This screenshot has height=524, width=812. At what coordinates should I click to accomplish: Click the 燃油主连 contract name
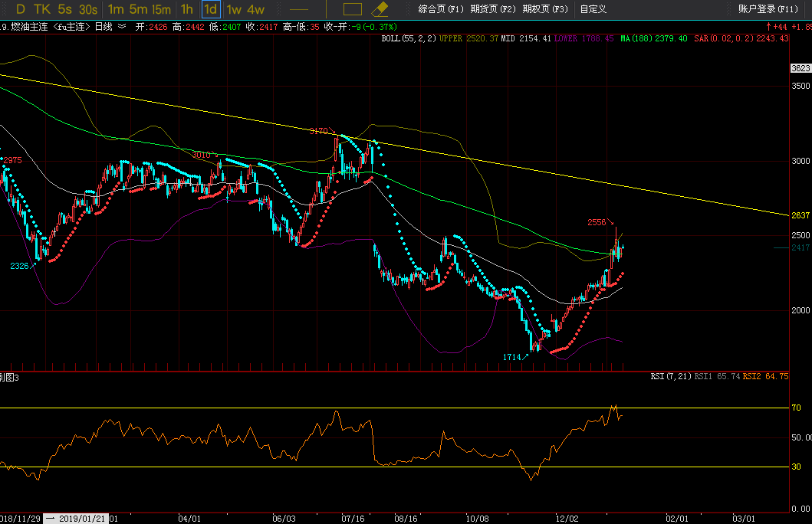[29, 27]
